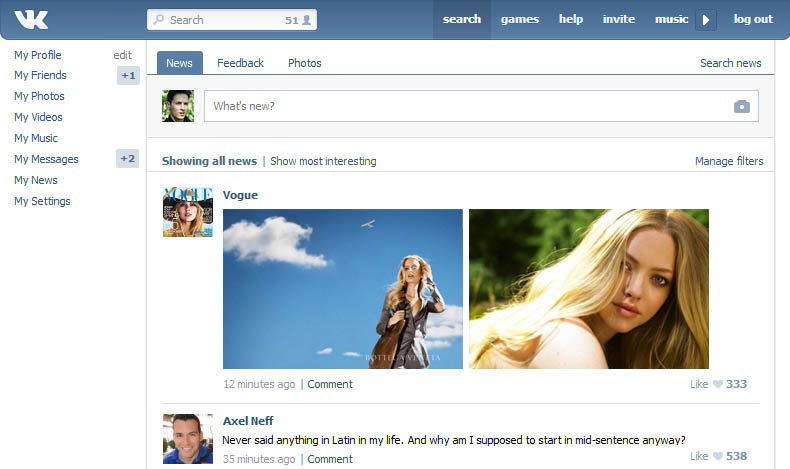790x469 pixels.
Task: Open Axel Neff's profile picture
Action: coord(187,438)
